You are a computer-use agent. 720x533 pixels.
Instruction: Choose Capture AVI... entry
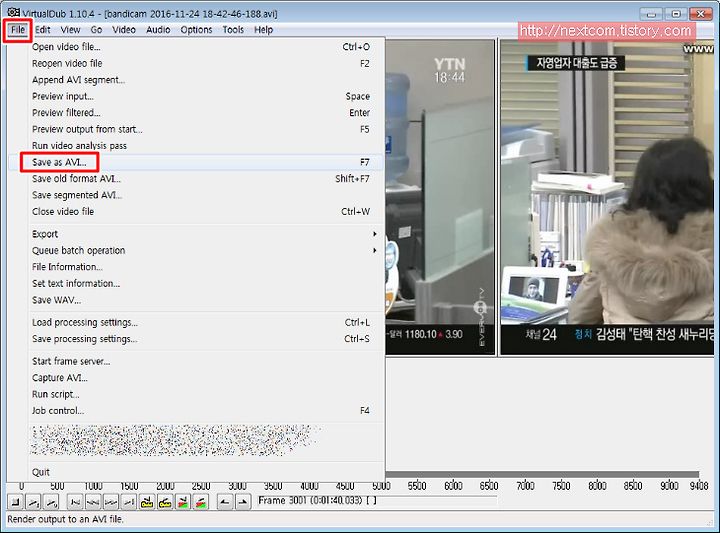[x=197, y=378]
